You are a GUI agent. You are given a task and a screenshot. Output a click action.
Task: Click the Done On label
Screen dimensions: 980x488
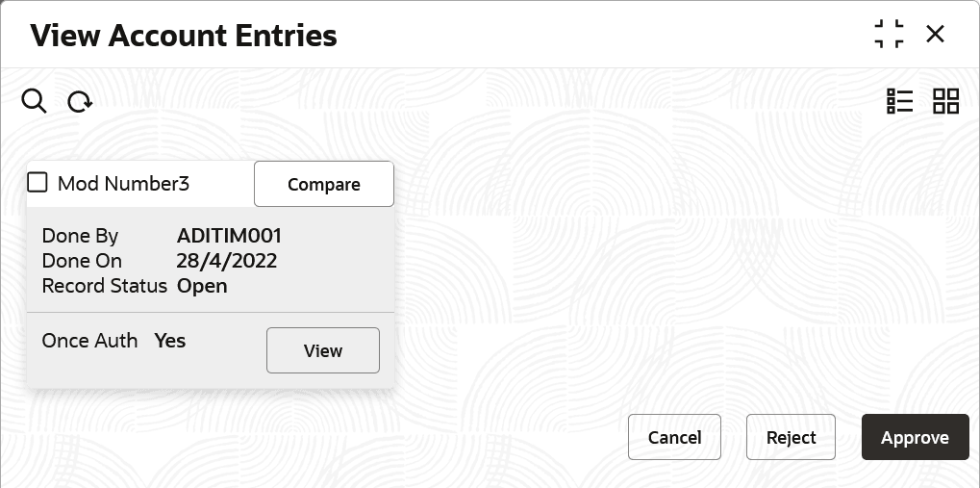coord(82,261)
